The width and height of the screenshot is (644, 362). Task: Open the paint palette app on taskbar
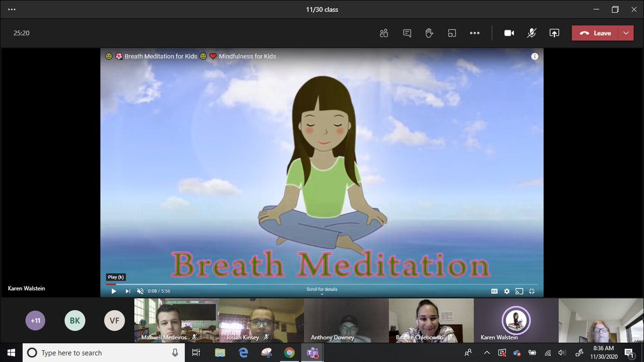pos(266,352)
